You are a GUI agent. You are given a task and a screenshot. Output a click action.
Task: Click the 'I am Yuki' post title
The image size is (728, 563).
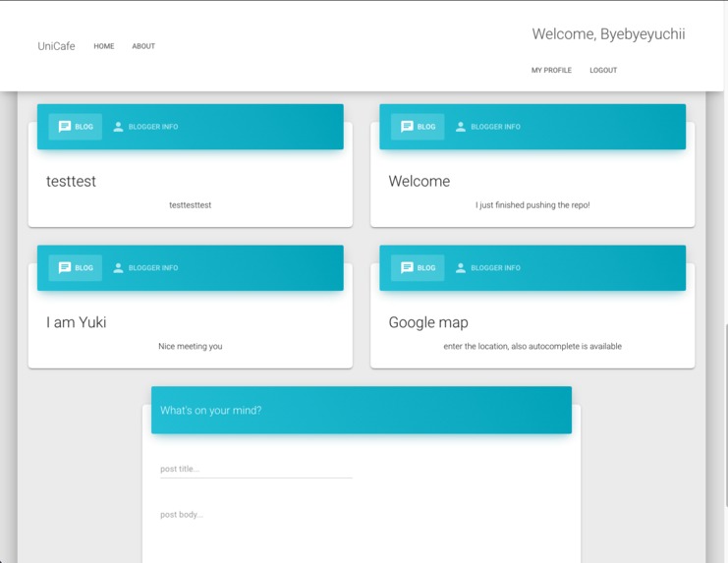(77, 322)
